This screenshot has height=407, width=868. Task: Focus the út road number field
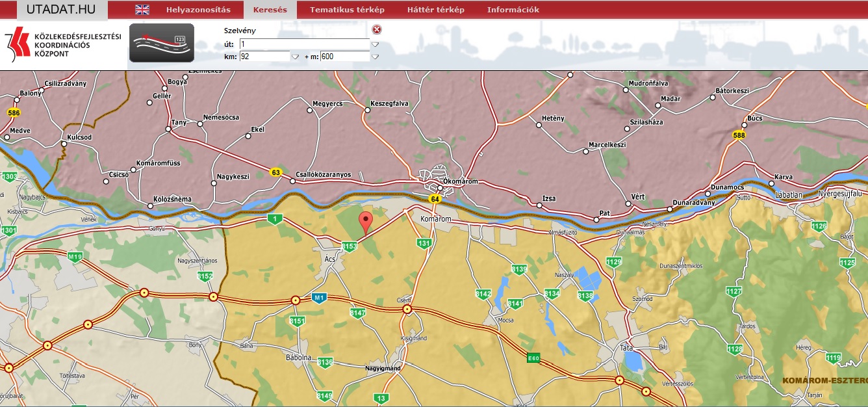[x=304, y=44]
